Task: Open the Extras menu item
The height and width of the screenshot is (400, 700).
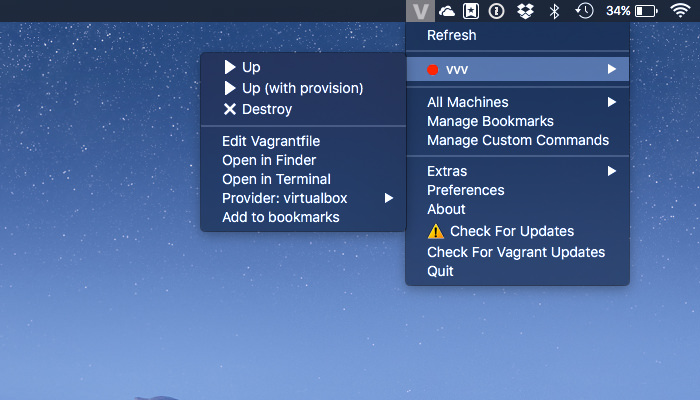Action: (518, 171)
